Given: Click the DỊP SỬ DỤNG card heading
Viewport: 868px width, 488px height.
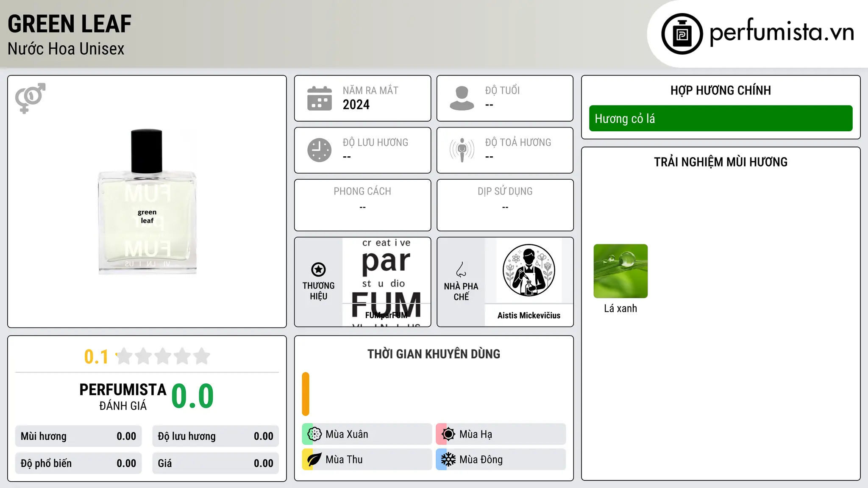Looking at the screenshot, I should (x=505, y=191).
